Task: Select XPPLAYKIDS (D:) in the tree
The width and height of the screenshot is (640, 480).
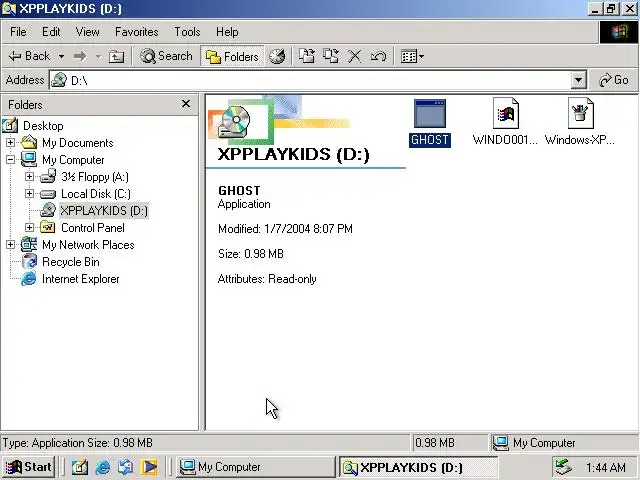Action: pyautogui.click(x=104, y=211)
